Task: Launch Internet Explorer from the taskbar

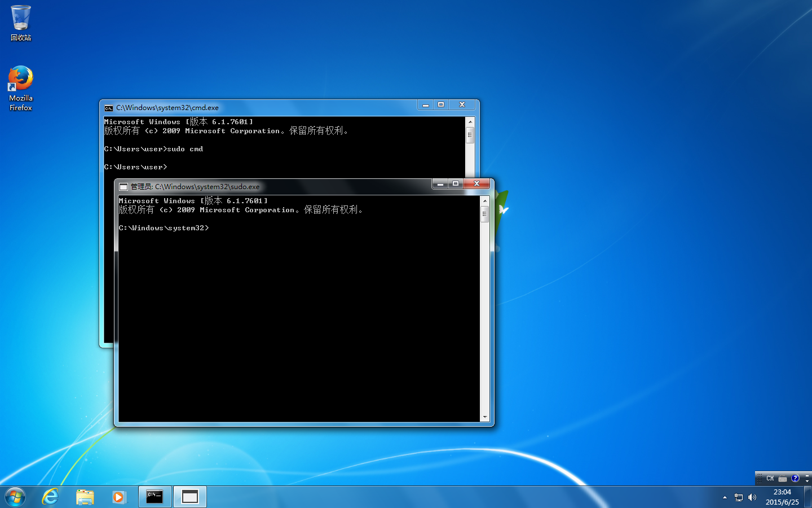Action: click(51, 497)
